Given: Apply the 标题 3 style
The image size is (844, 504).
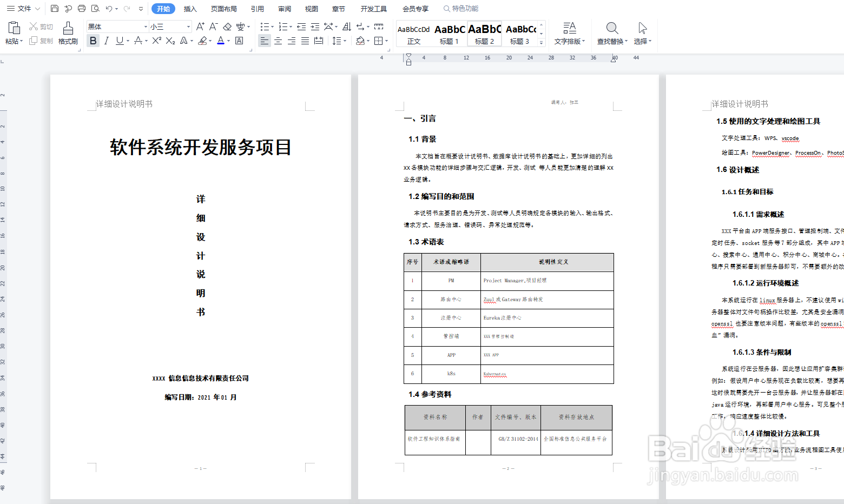Looking at the screenshot, I should pyautogui.click(x=520, y=35).
